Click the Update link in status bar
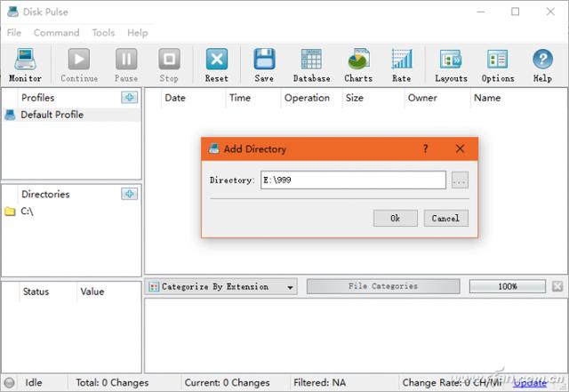The image size is (569, 392). click(530, 383)
